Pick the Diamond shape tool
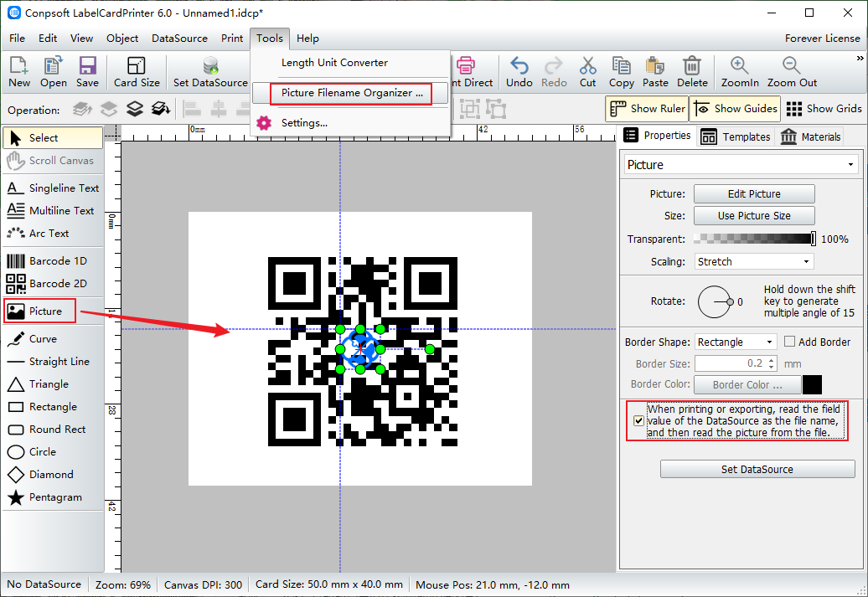 53,475
